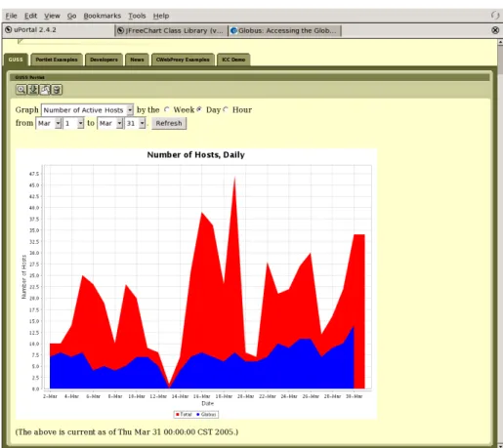Select the Day radio button

(199, 109)
